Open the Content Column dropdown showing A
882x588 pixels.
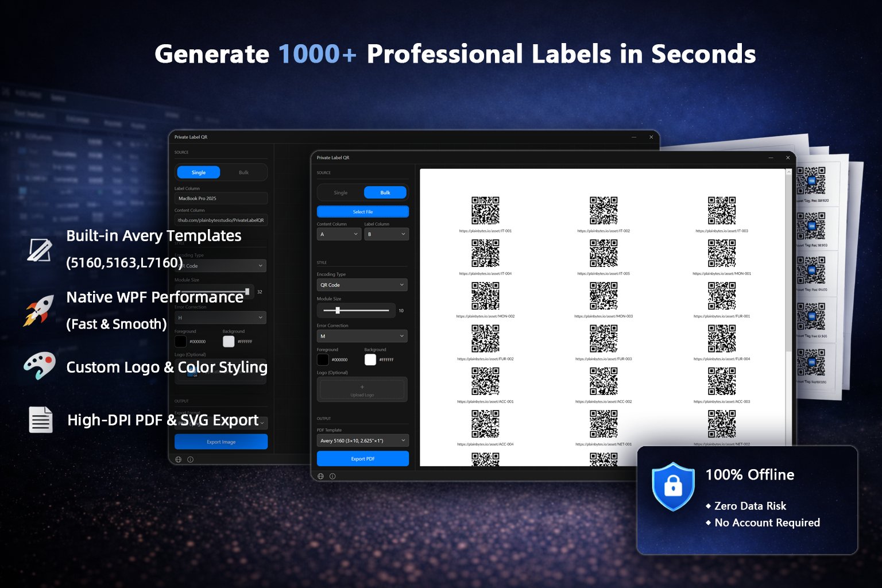pyautogui.click(x=339, y=234)
